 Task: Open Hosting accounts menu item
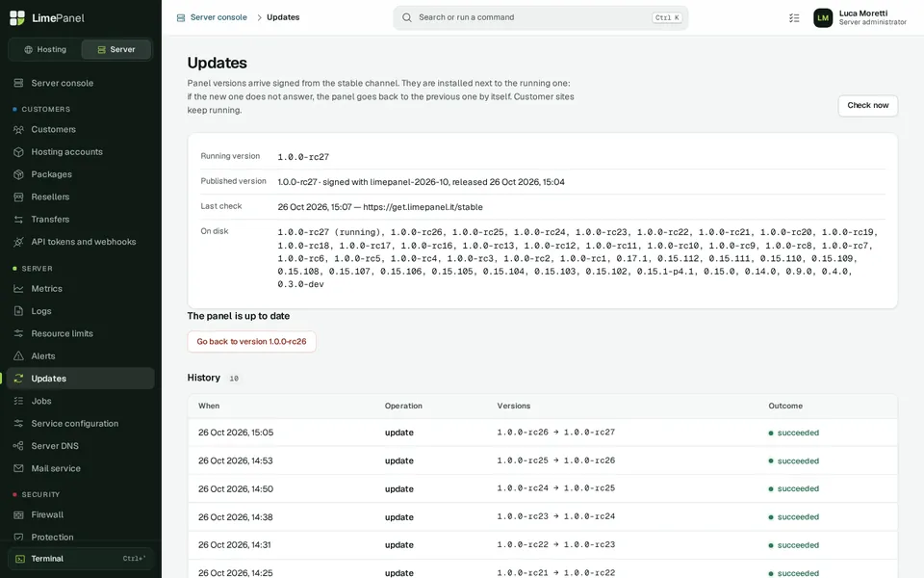click(81, 152)
